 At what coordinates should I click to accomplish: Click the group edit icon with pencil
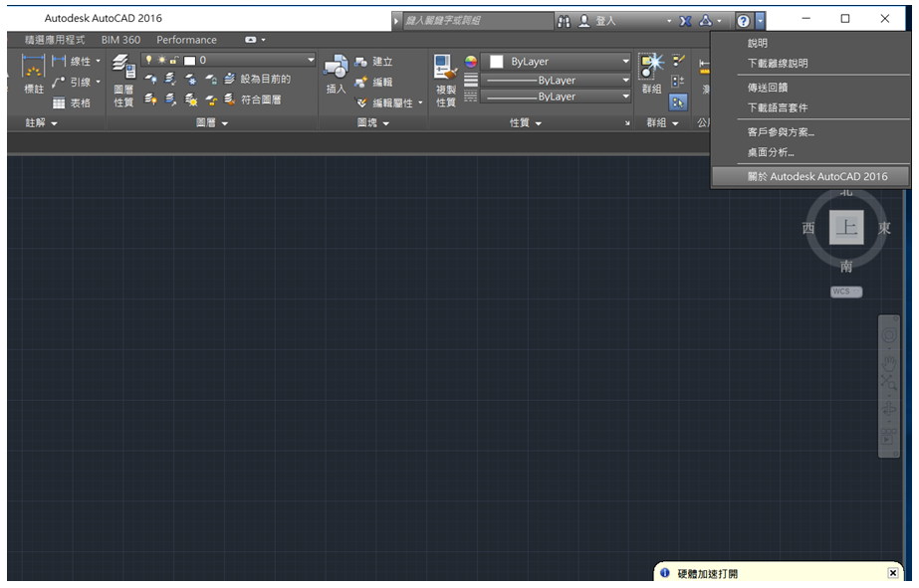(678, 61)
